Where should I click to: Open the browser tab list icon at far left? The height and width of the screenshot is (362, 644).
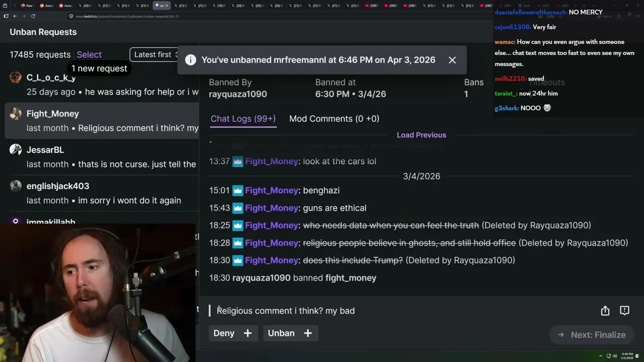point(6,6)
